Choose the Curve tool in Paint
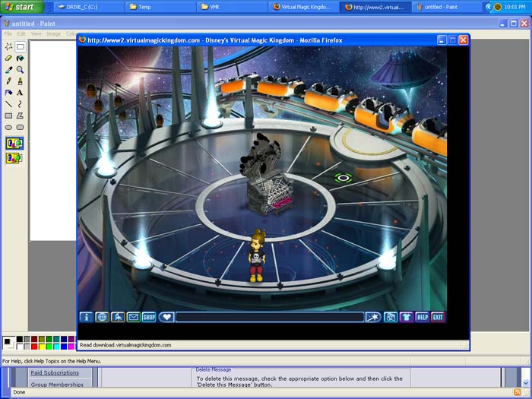The image size is (532, 399). tap(20, 104)
